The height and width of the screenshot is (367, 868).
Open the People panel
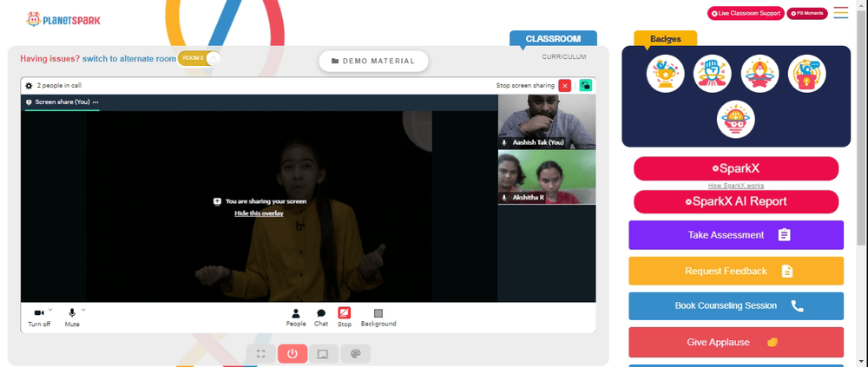[x=296, y=318]
